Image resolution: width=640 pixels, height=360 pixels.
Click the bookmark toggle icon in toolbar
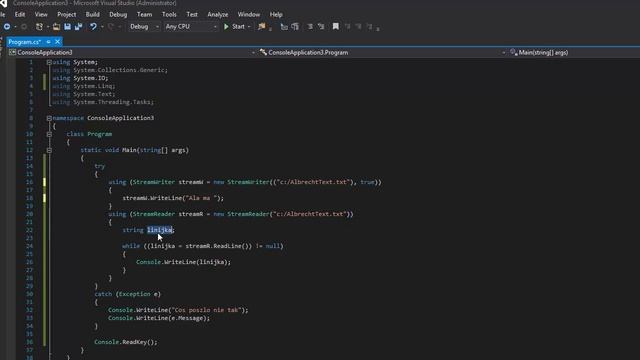pos(336,27)
